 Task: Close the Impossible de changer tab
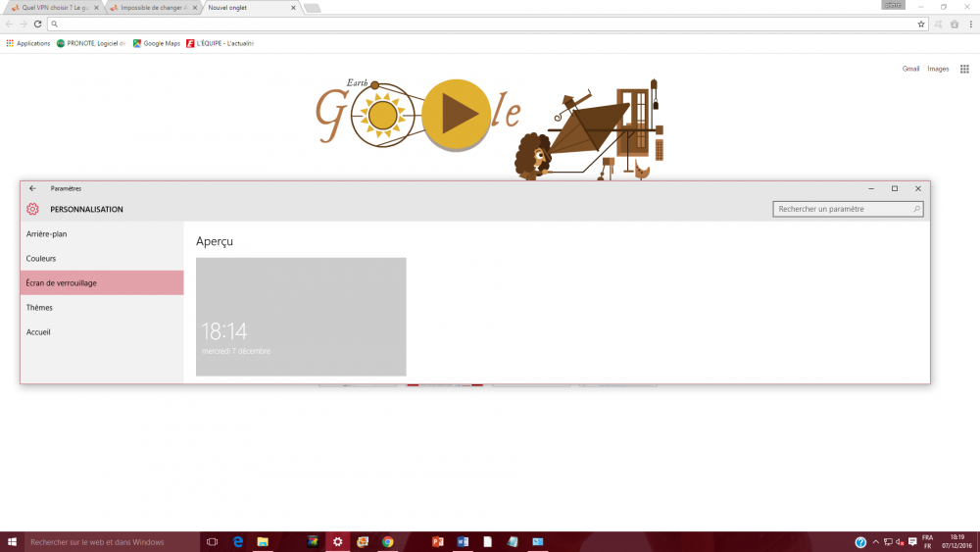pyautogui.click(x=194, y=8)
